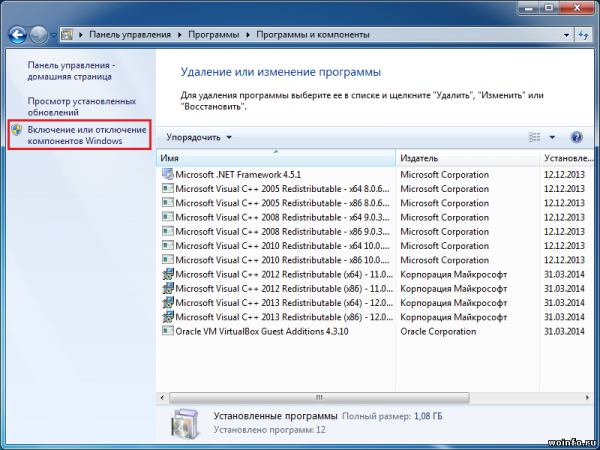Viewport: 600px width, 450px height.
Task: Click publisher cell of .NET Framework row
Action: point(445,174)
